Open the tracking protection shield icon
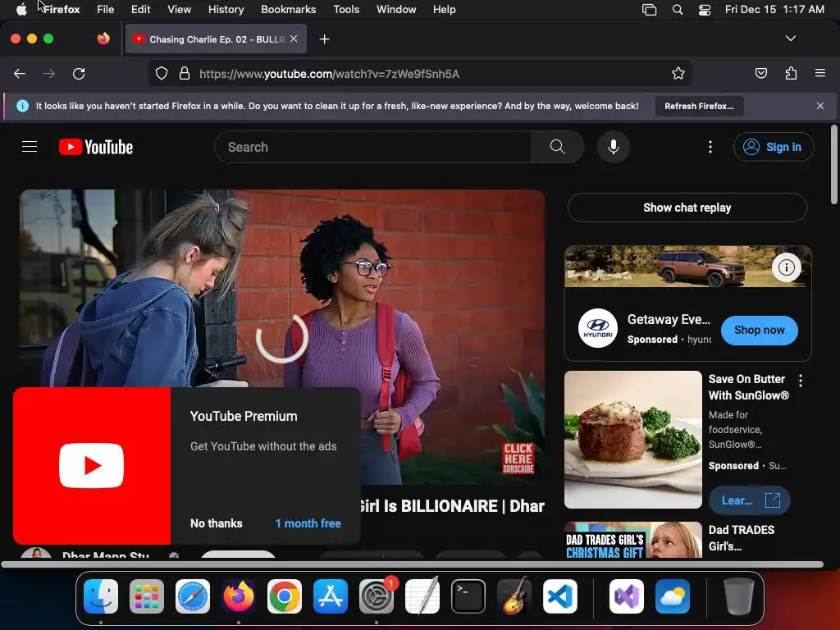The width and height of the screenshot is (840, 630). (x=162, y=73)
